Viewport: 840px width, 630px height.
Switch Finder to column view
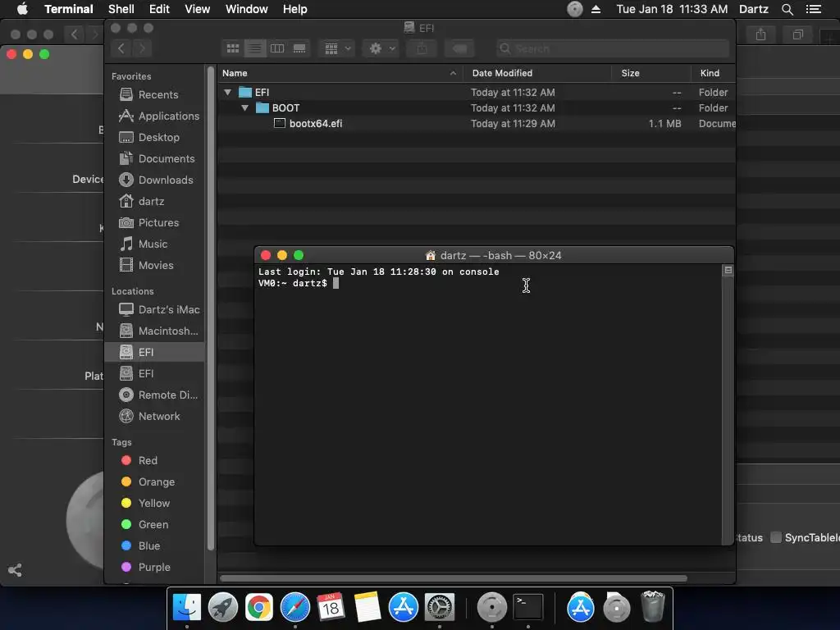(277, 48)
